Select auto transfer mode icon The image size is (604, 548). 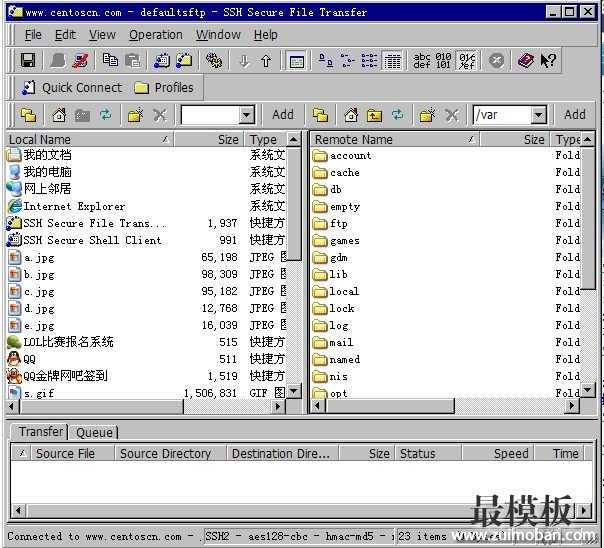pos(466,60)
